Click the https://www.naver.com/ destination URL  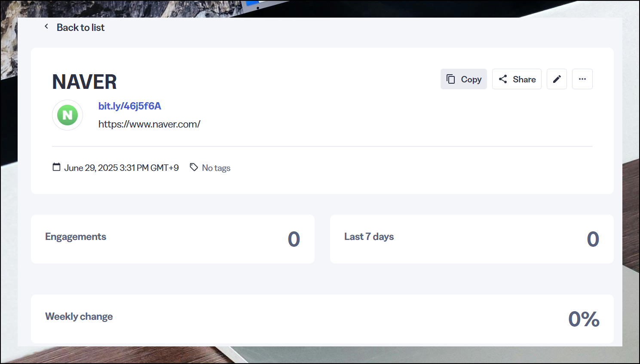click(149, 124)
